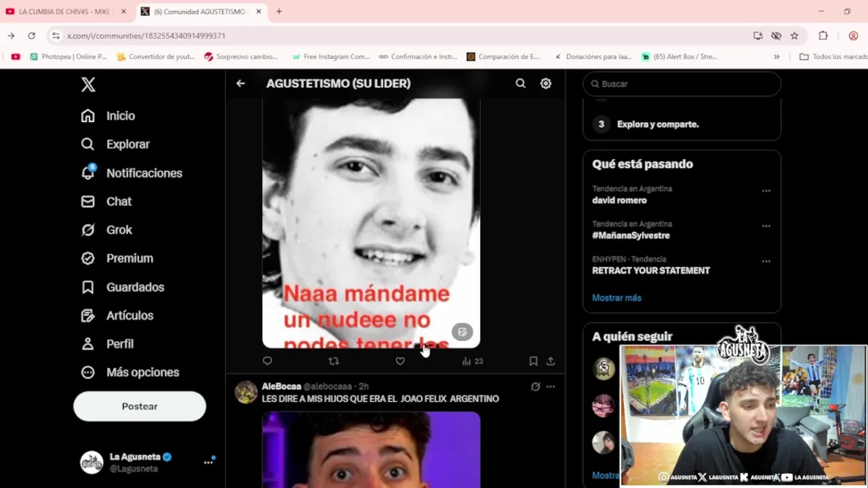Open Donaciones para laa... bookmark
Viewport: 868px width, 488px height.
[593, 57]
